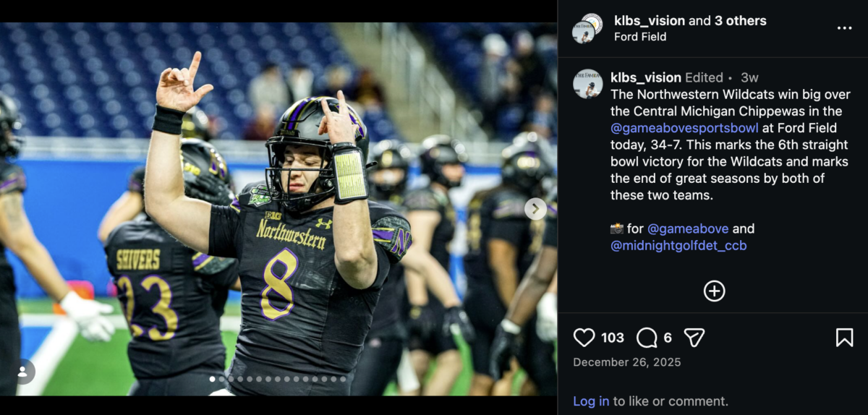Click the Share paper plane icon

click(694, 338)
